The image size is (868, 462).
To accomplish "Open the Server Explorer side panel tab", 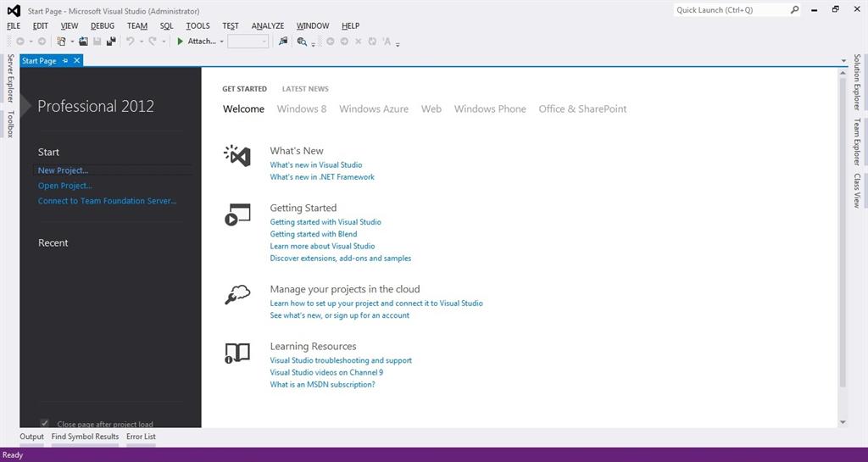I will tap(10, 78).
